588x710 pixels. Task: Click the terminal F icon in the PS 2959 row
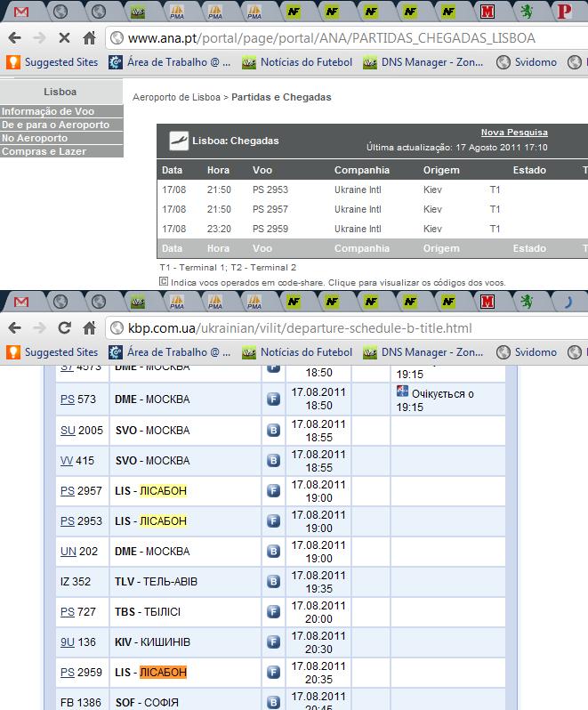(274, 673)
